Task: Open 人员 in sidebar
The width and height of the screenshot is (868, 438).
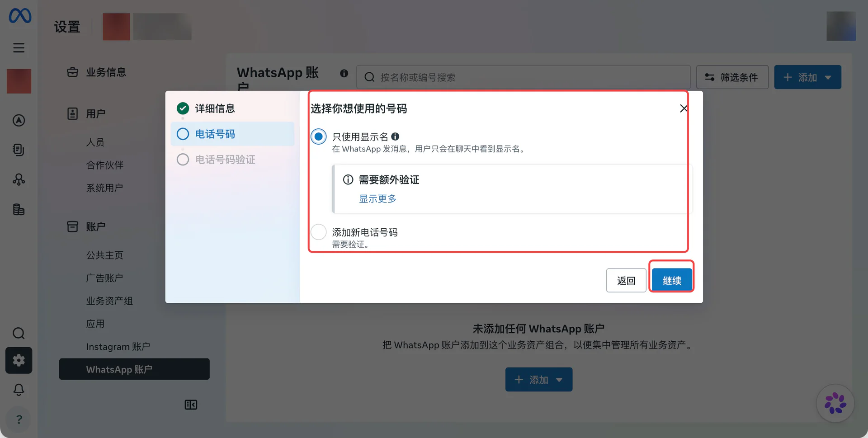Action: [x=95, y=142]
